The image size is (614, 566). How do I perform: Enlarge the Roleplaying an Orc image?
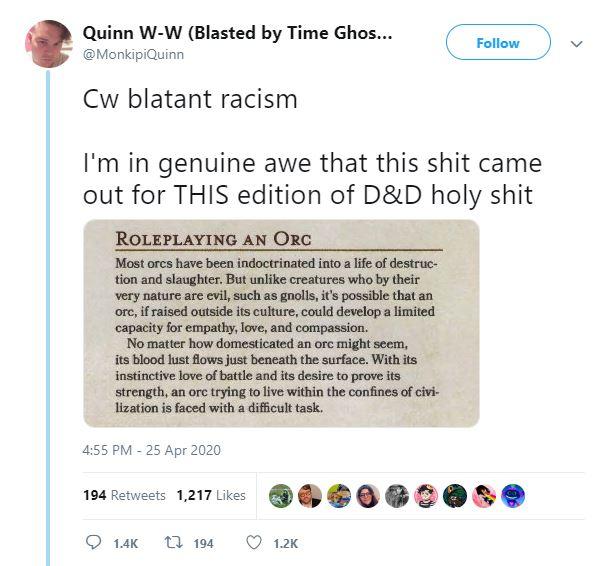281,324
